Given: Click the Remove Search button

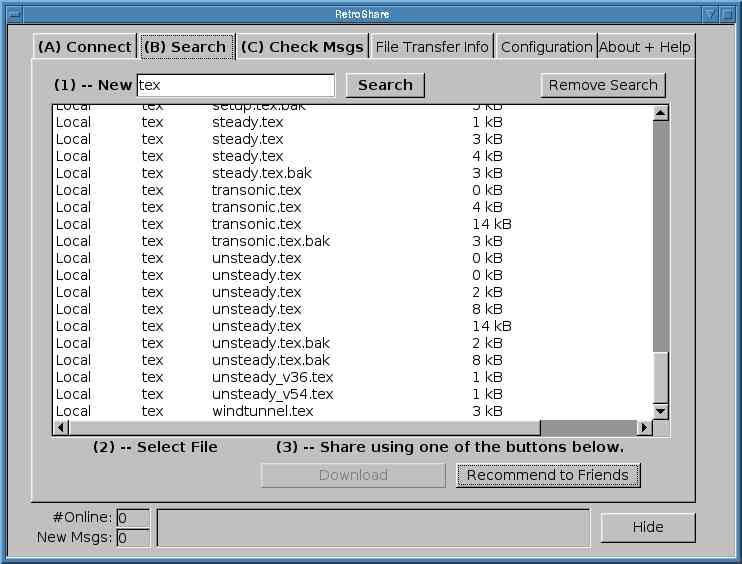Looking at the screenshot, I should [x=603, y=85].
